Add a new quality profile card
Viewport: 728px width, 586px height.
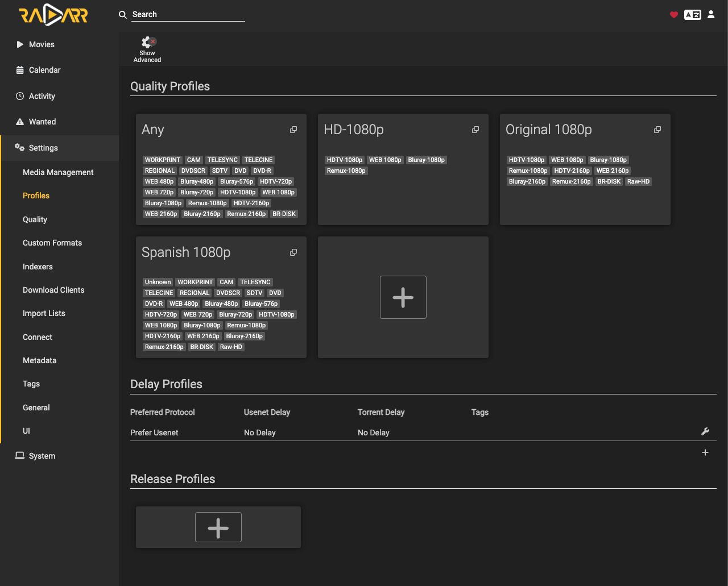point(403,297)
